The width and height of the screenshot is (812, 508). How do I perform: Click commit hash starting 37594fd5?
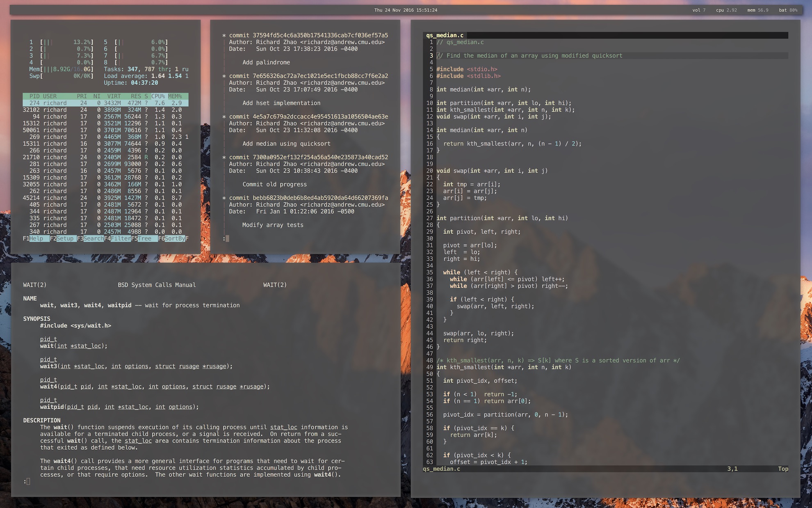tap(320, 35)
